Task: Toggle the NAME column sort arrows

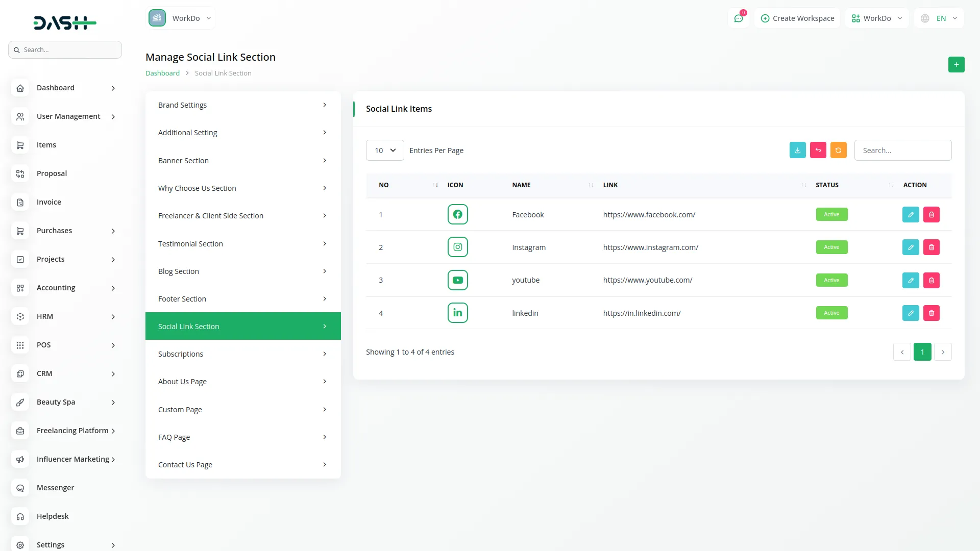Action: pyautogui.click(x=590, y=185)
